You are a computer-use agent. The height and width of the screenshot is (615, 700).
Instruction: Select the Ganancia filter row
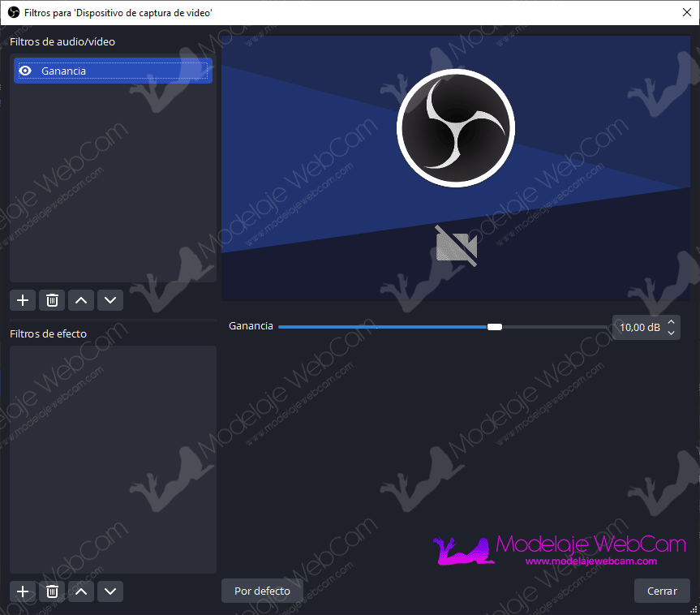pyautogui.click(x=113, y=71)
